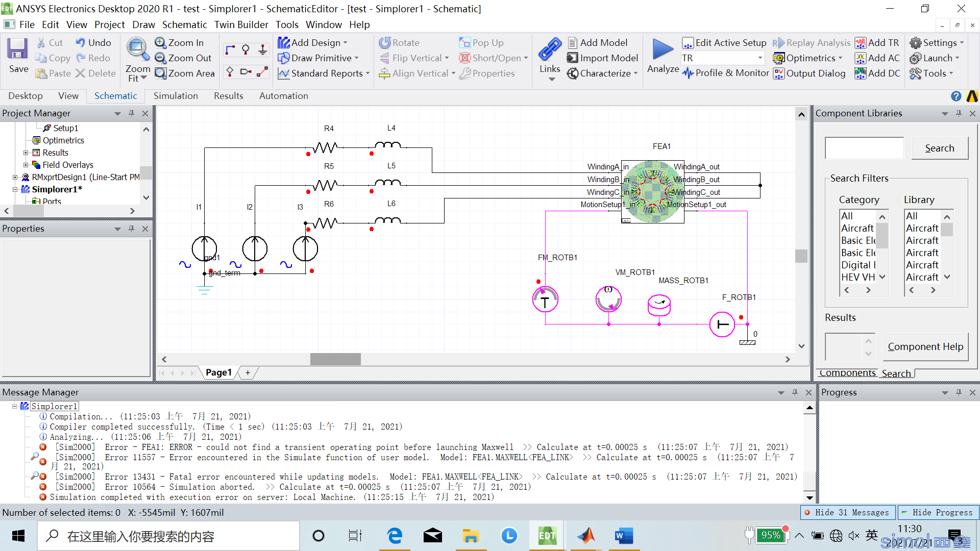The width and height of the screenshot is (980, 551).
Task: Click Add Model icon
Action: [573, 43]
